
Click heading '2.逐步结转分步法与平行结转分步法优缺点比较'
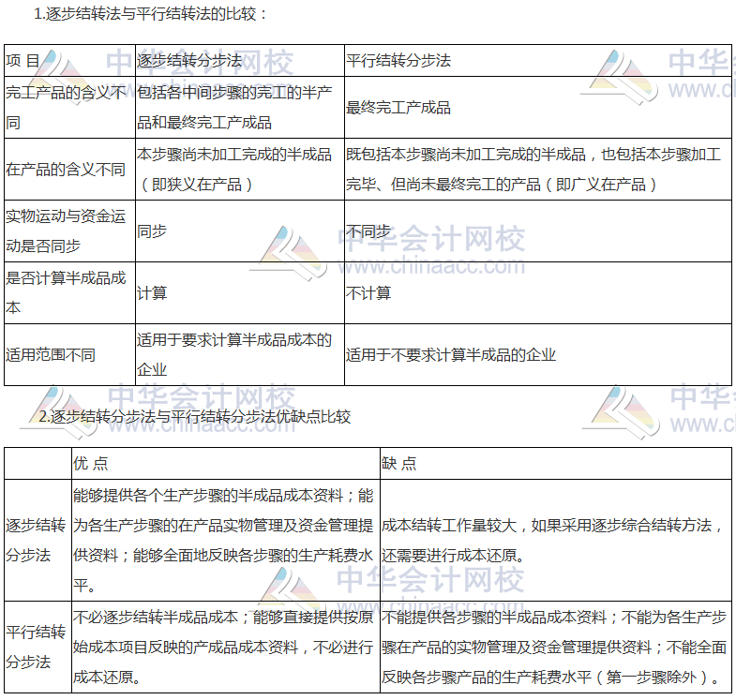point(195,417)
